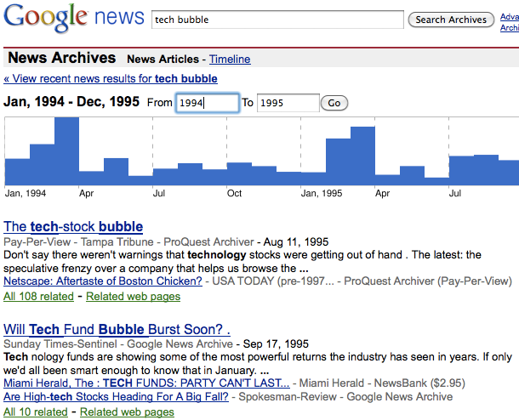
Task: Open Miami Herald TECH FUNDS article link
Action: 146,383
